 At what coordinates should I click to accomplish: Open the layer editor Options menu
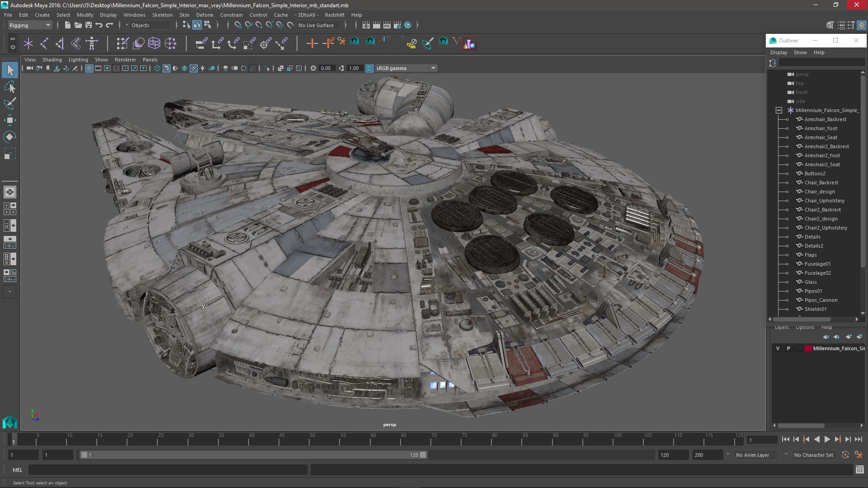tap(805, 328)
